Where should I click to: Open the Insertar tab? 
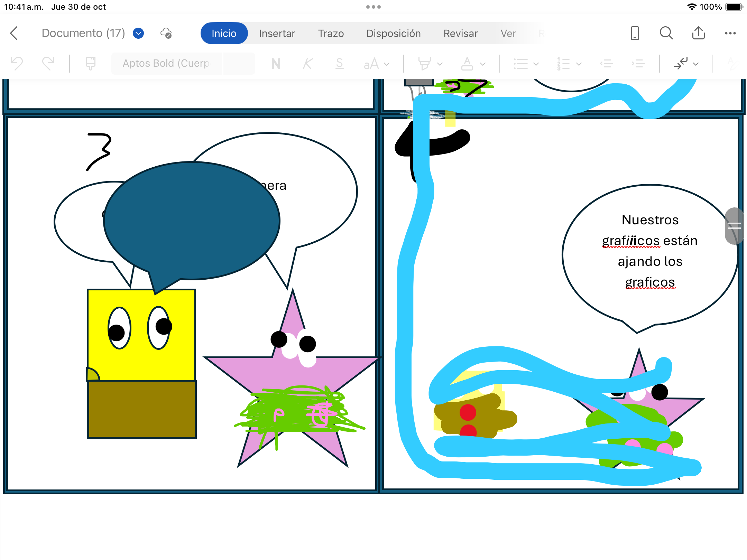point(277,34)
